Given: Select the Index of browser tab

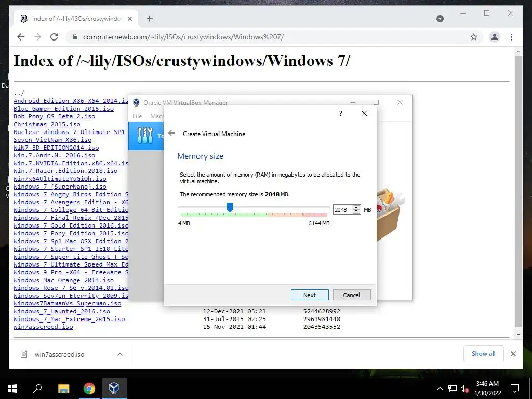Looking at the screenshot, I should [x=76, y=19].
